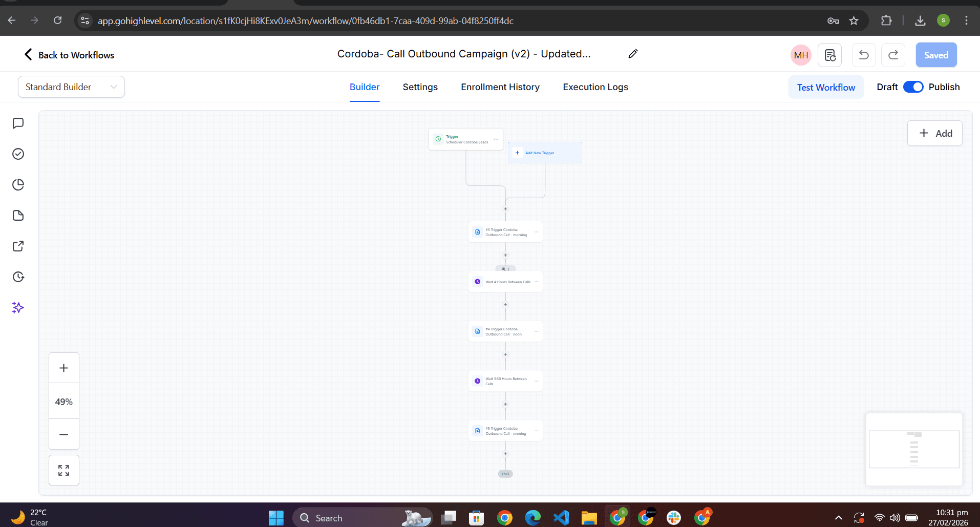Open three-dot menu on Wait 4 Hours node
The image size is (980, 527).
537,282
